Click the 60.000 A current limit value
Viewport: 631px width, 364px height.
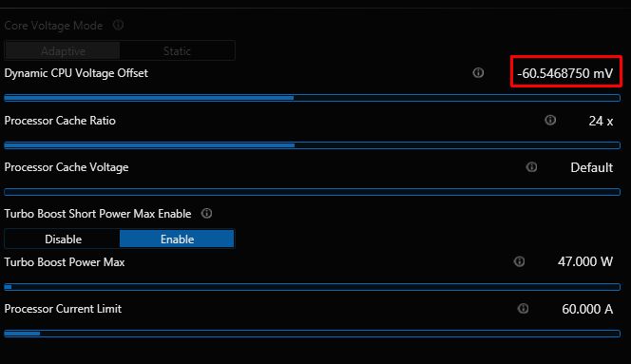click(x=587, y=309)
